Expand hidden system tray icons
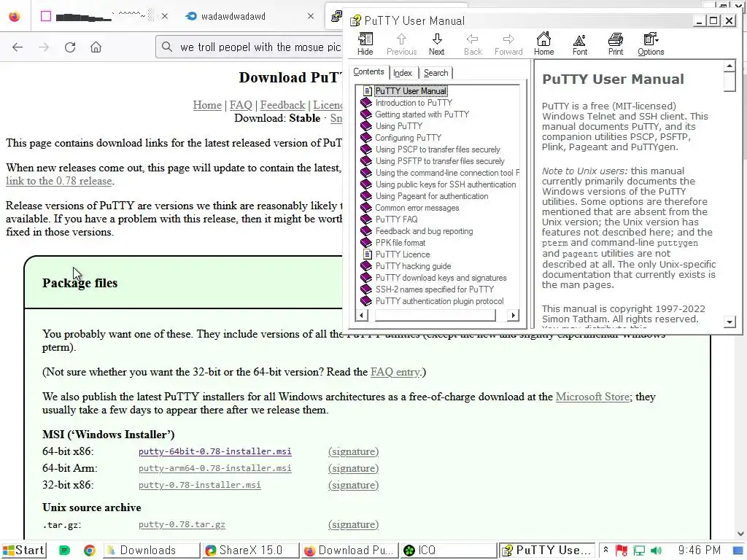Image resolution: width=747 pixels, height=560 pixels. pyautogui.click(x=605, y=550)
